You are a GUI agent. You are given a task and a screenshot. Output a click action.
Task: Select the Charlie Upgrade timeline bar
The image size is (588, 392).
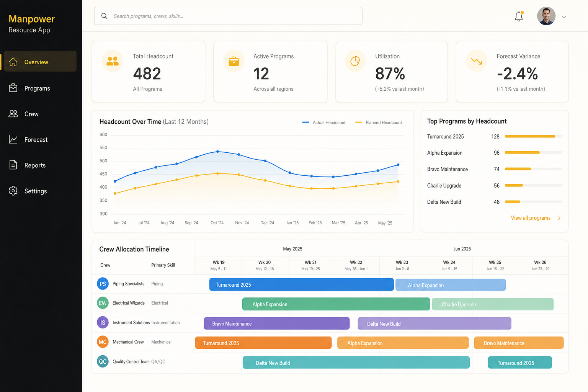pos(493,304)
